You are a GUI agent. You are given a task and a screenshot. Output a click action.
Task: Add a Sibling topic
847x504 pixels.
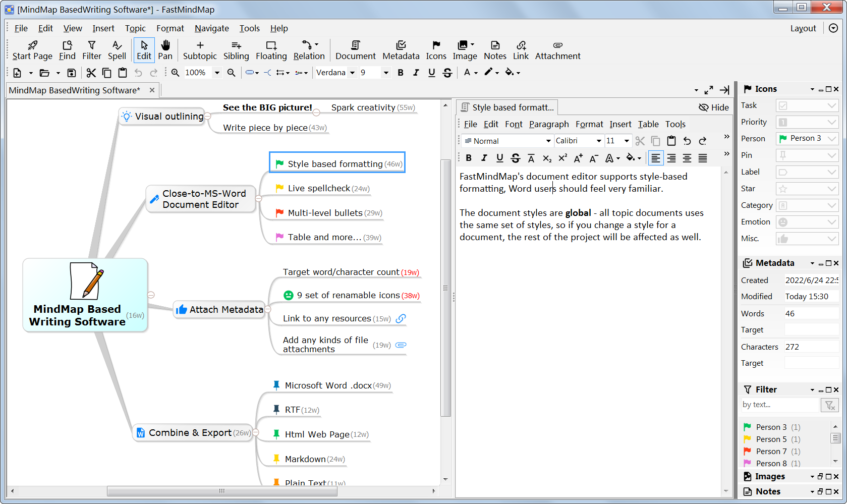pos(236,50)
